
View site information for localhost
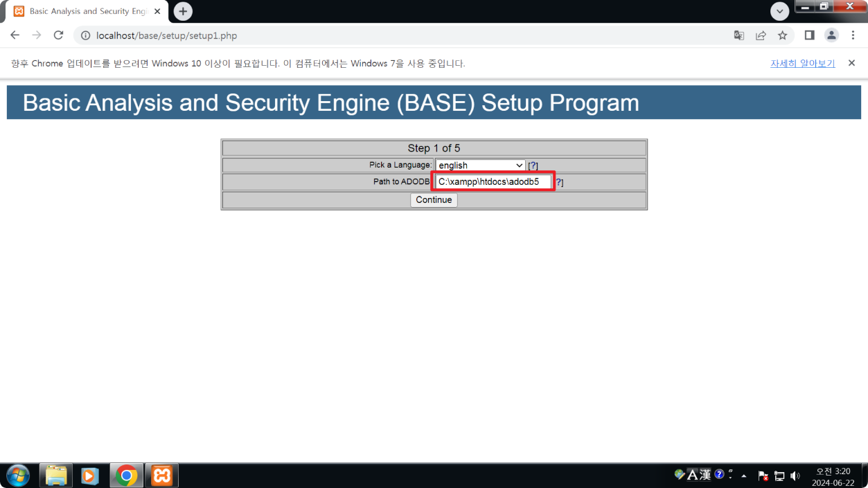(85, 35)
